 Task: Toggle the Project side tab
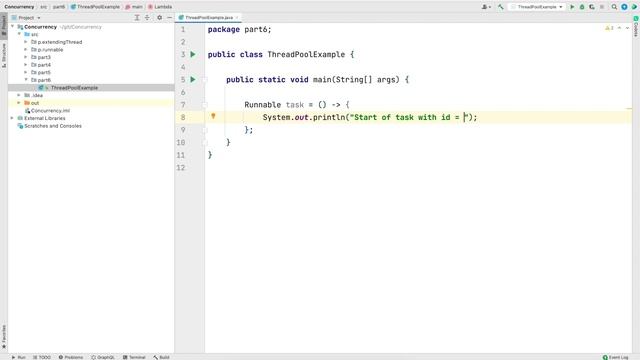click(x=4, y=25)
